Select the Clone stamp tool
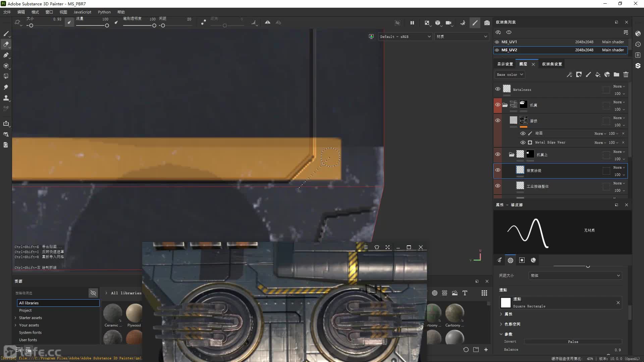The width and height of the screenshot is (644, 362). [6, 98]
